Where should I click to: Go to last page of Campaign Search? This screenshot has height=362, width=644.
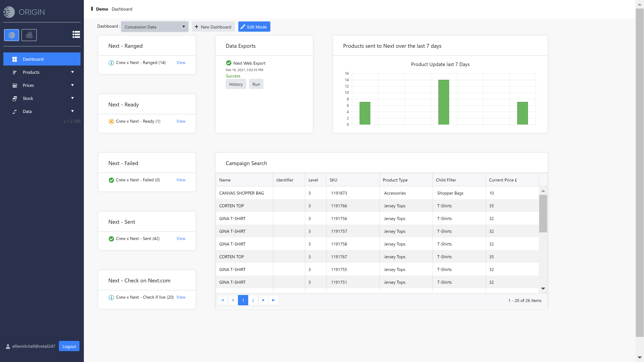pyautogui.click(x=273, y=300)
